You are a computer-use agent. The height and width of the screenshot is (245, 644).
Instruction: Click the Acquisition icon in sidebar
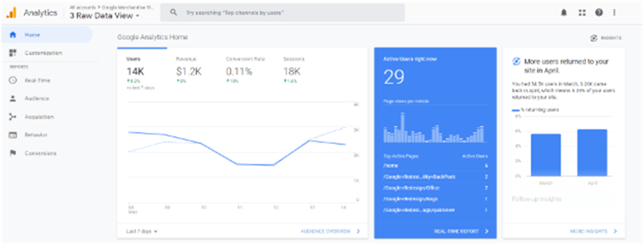[13, 117]
